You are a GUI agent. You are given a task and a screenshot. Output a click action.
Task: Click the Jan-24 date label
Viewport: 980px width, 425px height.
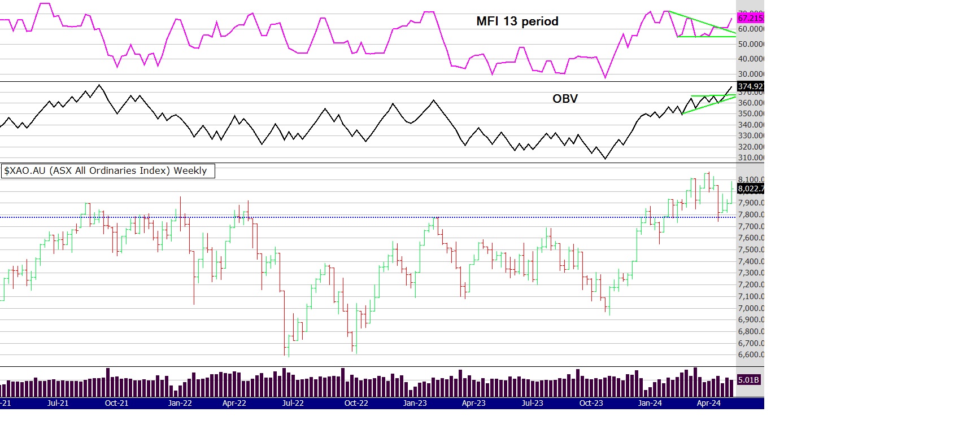pos(650,403)
